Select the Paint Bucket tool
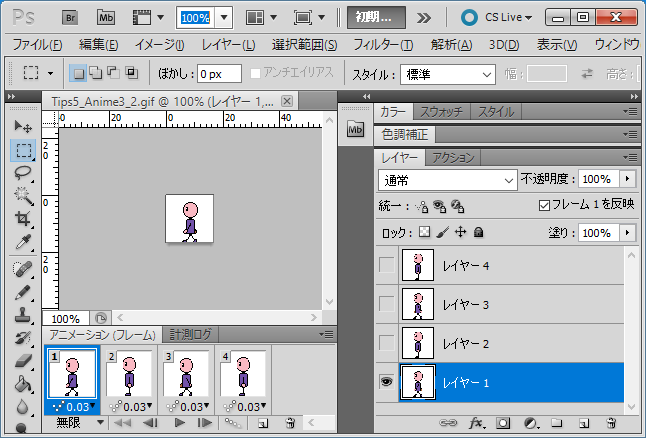Screen dimensions: 646x438 click(23, 384)
